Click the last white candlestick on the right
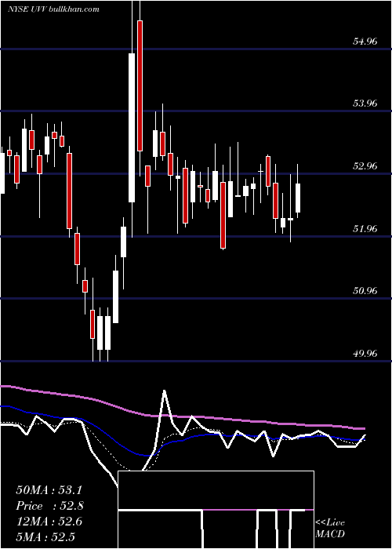This screenshot has width=392, height=549. coord(298,198)
